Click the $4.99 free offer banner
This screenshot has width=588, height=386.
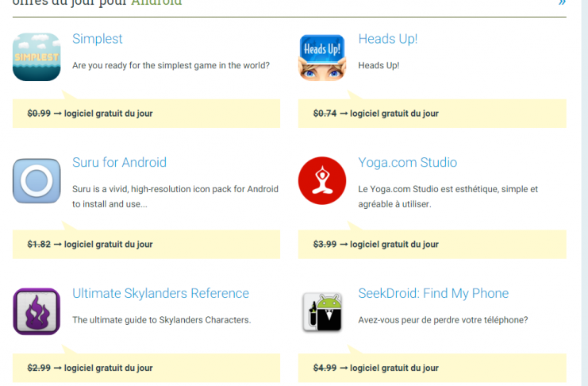(x=432, y=368)
